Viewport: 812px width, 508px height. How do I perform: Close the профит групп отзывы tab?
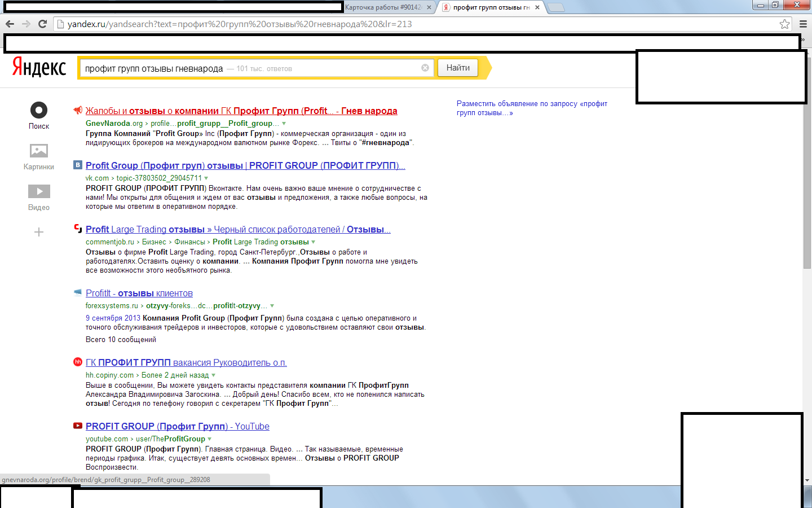(537, 7)
